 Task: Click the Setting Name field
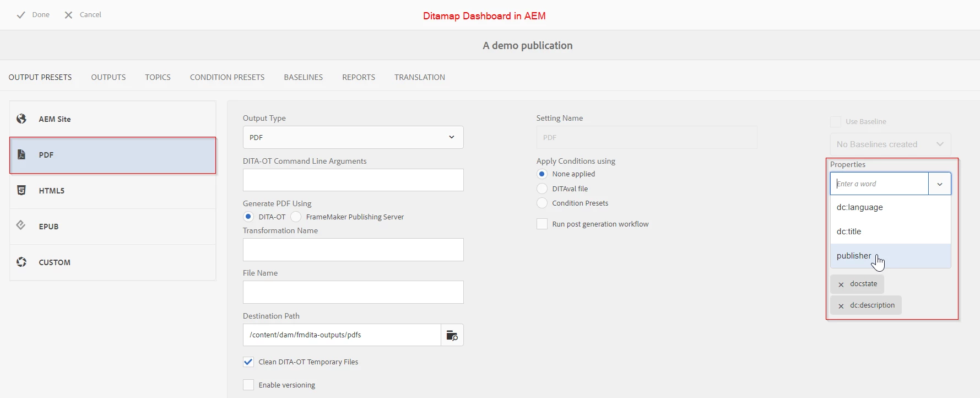(x=647, y=137)
